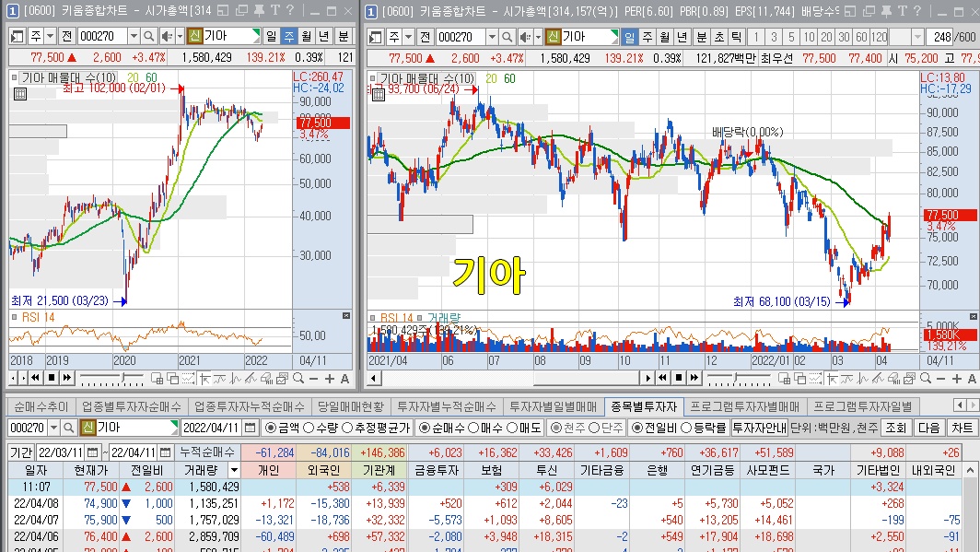Select the 매수 radio button
The image size is (980, 552).
click(x=473, y=428)
